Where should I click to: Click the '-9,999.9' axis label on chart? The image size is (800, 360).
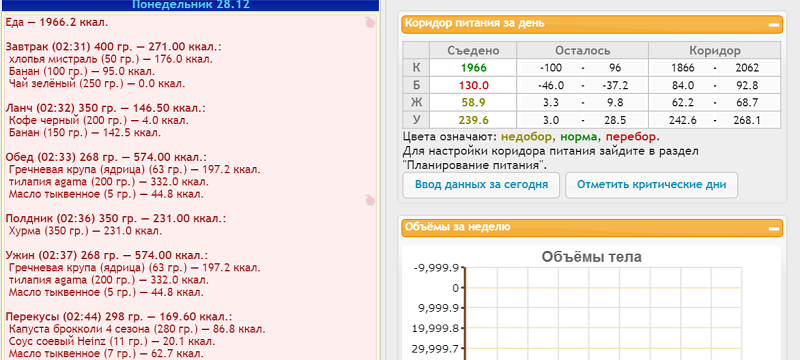pos(435,267)
